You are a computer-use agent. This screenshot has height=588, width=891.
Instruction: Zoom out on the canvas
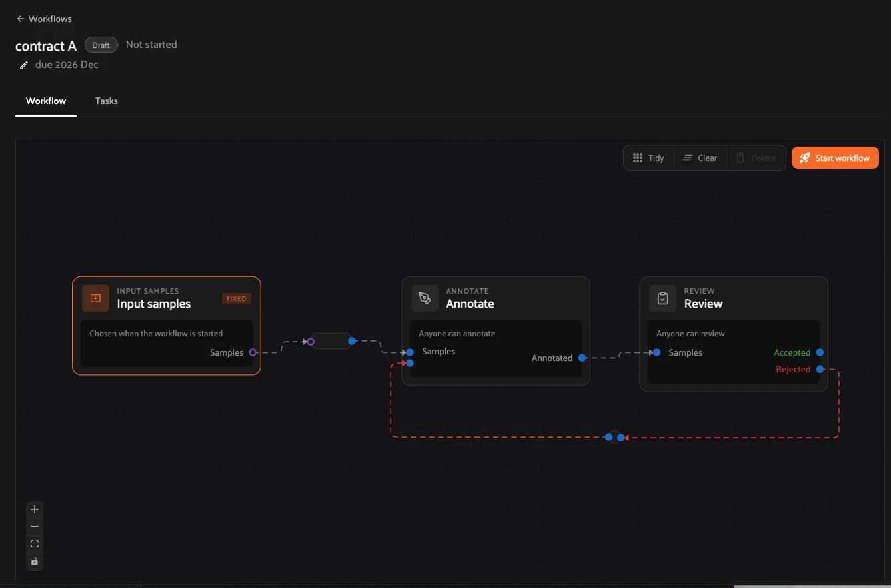click(35, 527)
